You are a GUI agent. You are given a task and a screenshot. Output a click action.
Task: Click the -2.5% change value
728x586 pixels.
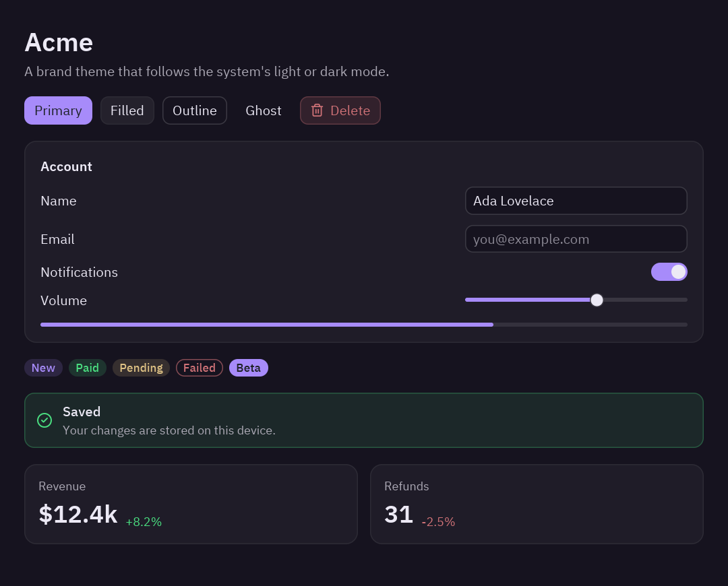point(438,522)
